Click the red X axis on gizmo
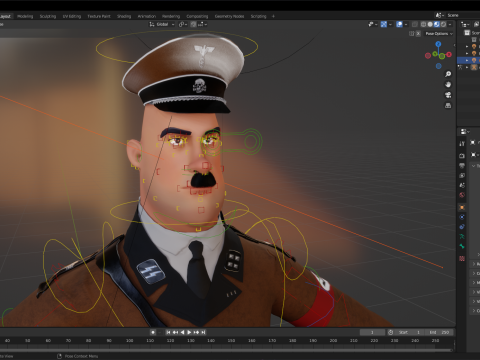This screenshot has height=360, width=480. coord(449,54)
